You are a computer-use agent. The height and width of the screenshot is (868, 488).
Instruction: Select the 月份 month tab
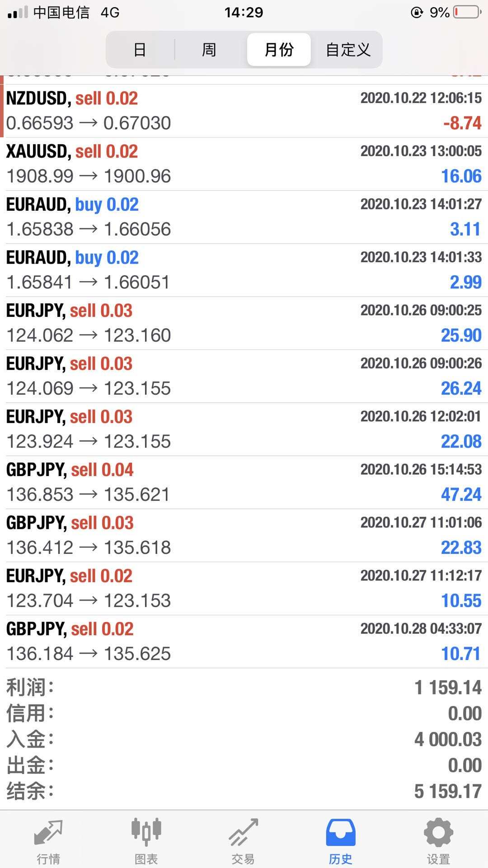279,49
